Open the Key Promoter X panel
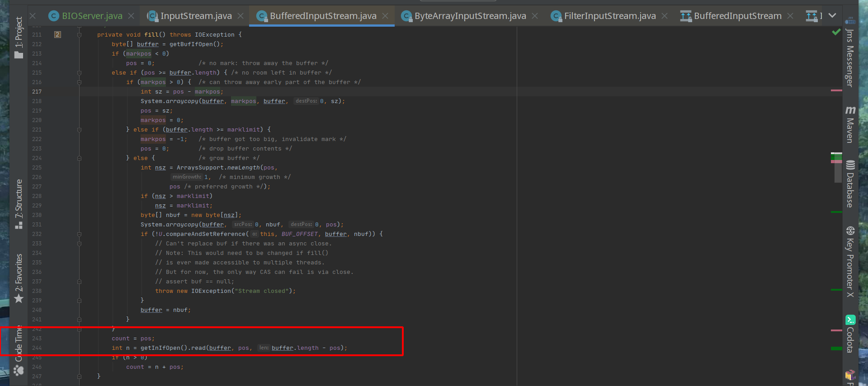This screenshot has width=868, height=386. click(850, 262)
